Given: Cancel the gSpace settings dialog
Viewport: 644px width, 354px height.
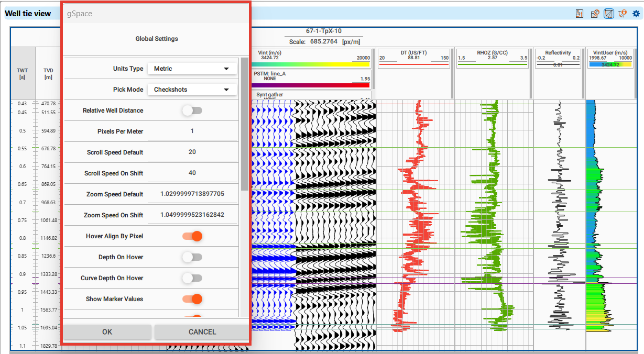Looking at the screenshot, I should click(201, 331).
